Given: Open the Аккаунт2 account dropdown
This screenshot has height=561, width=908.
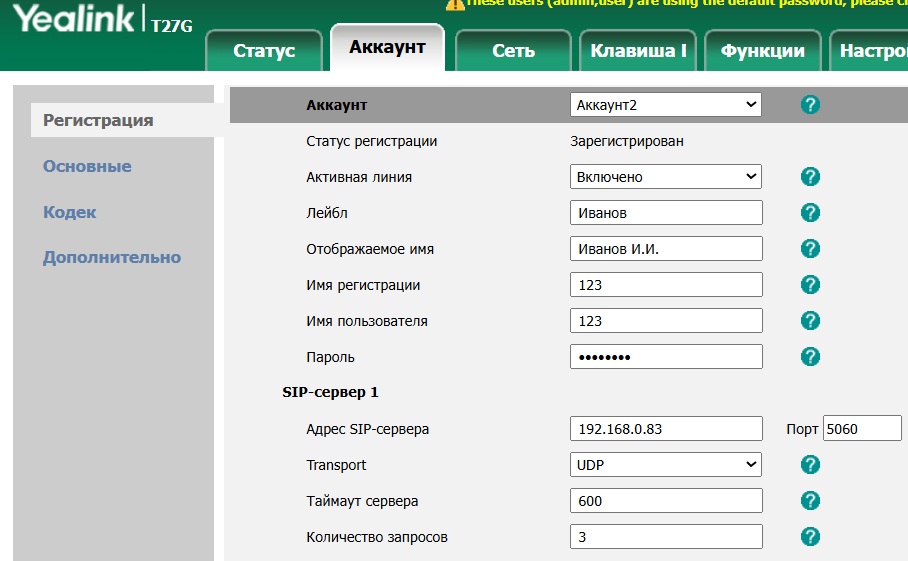Looking at the screenshot, I should point(665,105).
